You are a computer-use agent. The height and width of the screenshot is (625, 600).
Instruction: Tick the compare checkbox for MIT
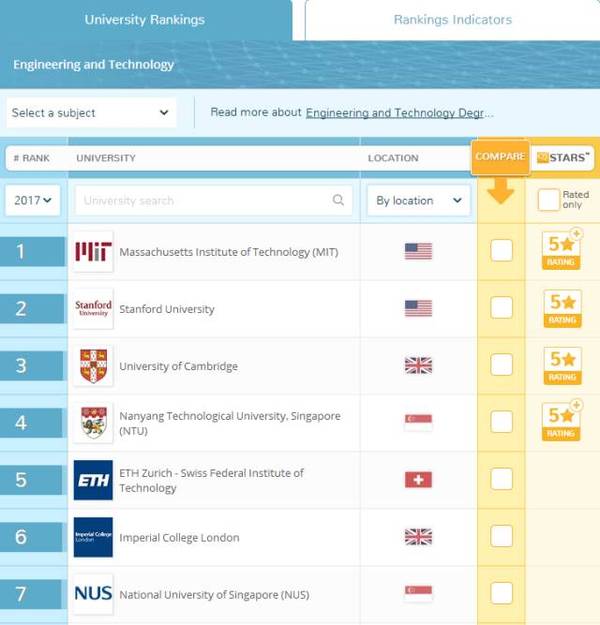pos(502,251)
